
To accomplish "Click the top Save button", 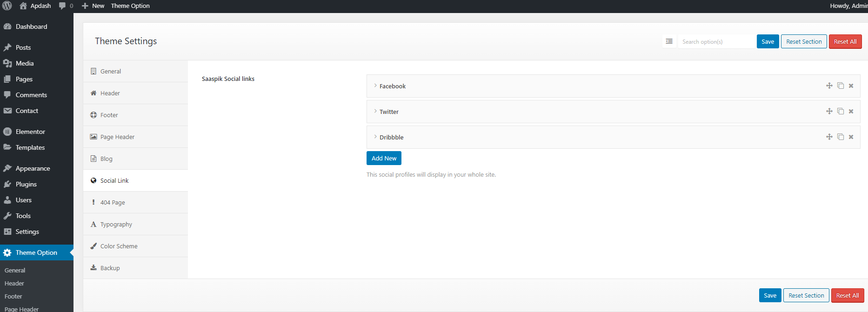I will 768,41.
